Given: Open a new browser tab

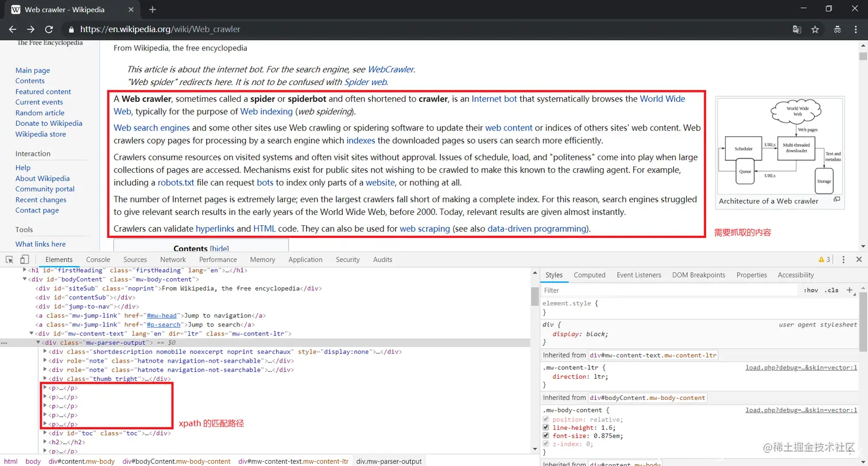Looking at the screenshot, I should (153, 10).
